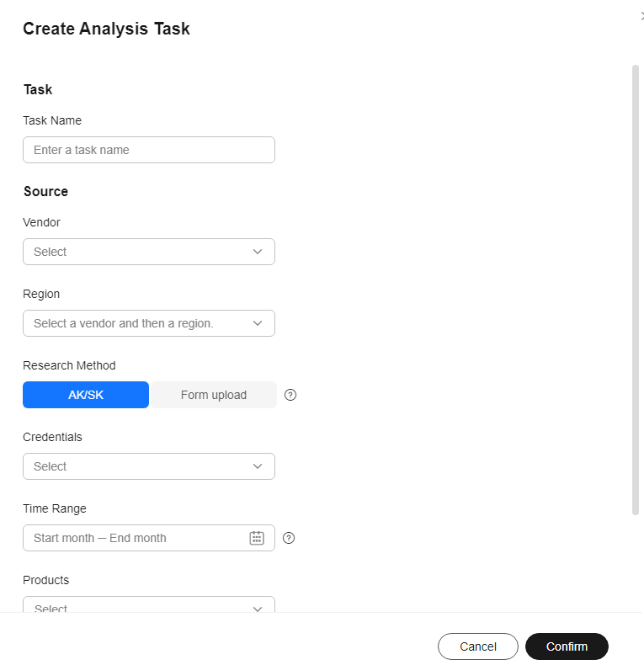Screen dimensions: 644x665
Task: Click the Create Analysis Task heading
Action: tap(106, 29)
